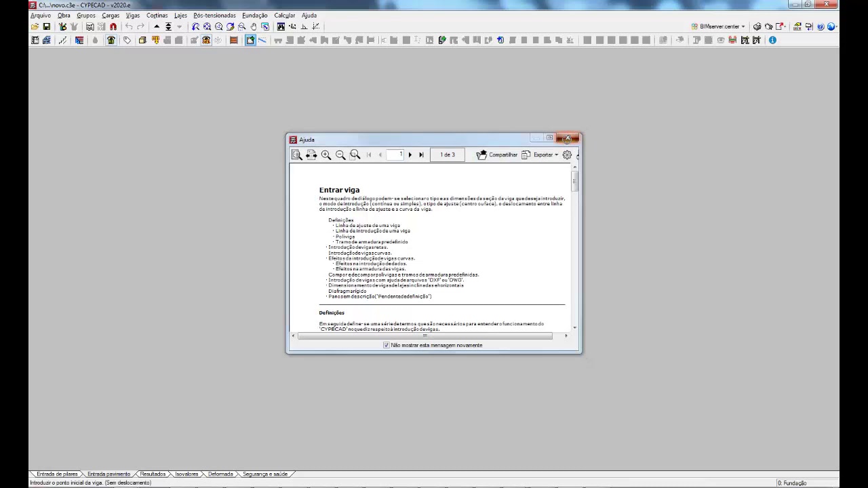The height and width of the screenshot is (488, 868).
Task: Click the red magnet snap icon
Action: [113, 26]
